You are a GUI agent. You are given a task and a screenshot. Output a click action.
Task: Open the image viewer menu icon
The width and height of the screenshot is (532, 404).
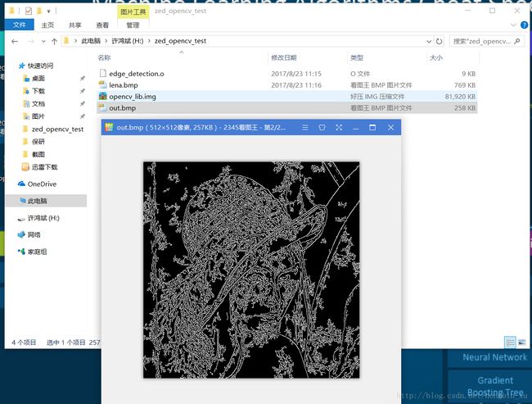coord(305,127)
